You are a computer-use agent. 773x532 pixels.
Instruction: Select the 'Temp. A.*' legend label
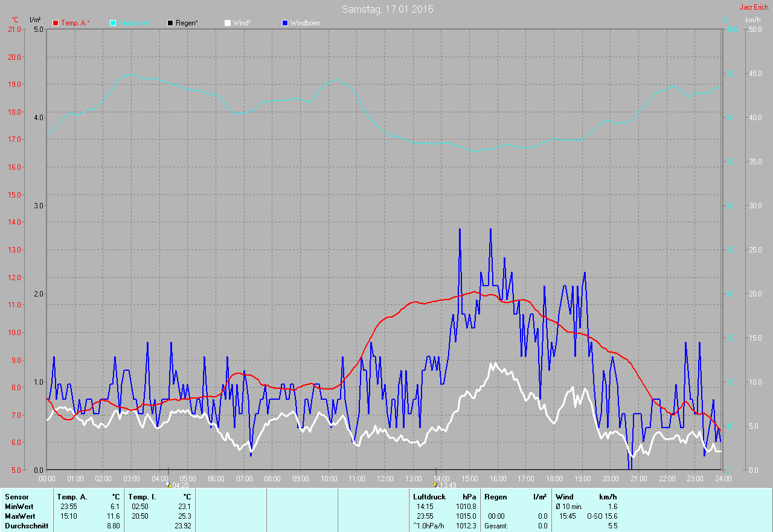click(75, 23)
